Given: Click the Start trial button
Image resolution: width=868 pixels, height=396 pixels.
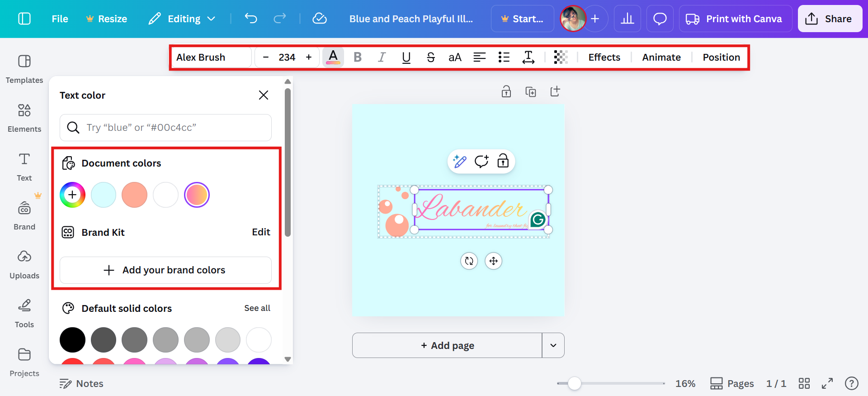Looking at the screenshot, I should (522, 19).
